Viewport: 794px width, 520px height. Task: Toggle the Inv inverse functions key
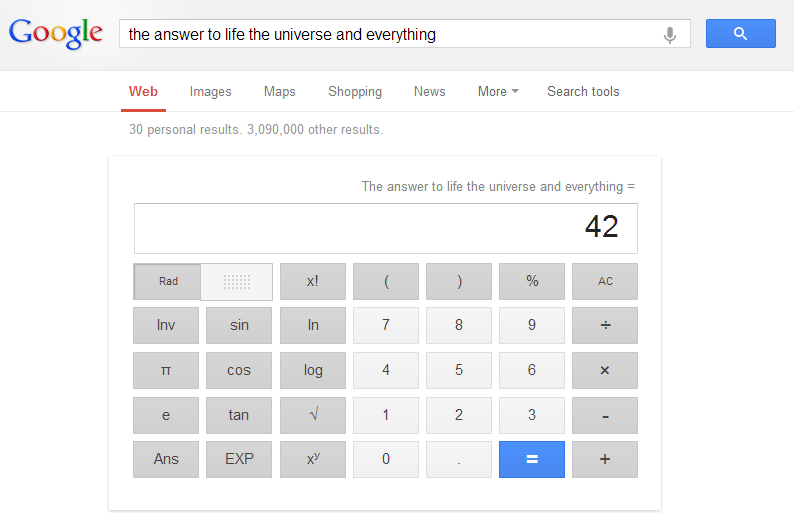[x=166, y=326]
